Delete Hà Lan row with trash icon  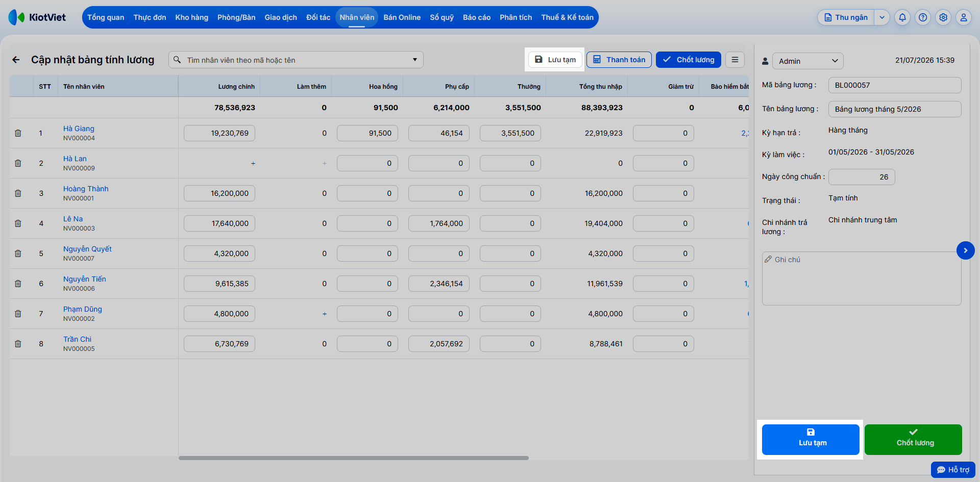[18, 163]
